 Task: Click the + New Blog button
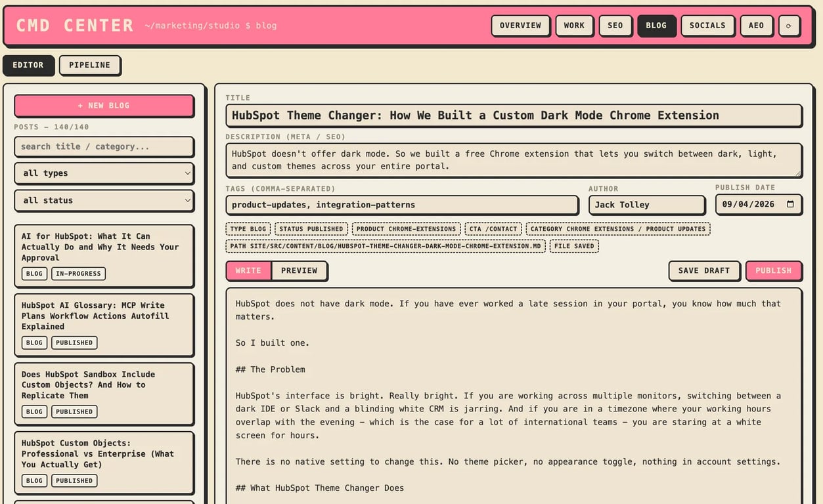click(x=104, y=106)
